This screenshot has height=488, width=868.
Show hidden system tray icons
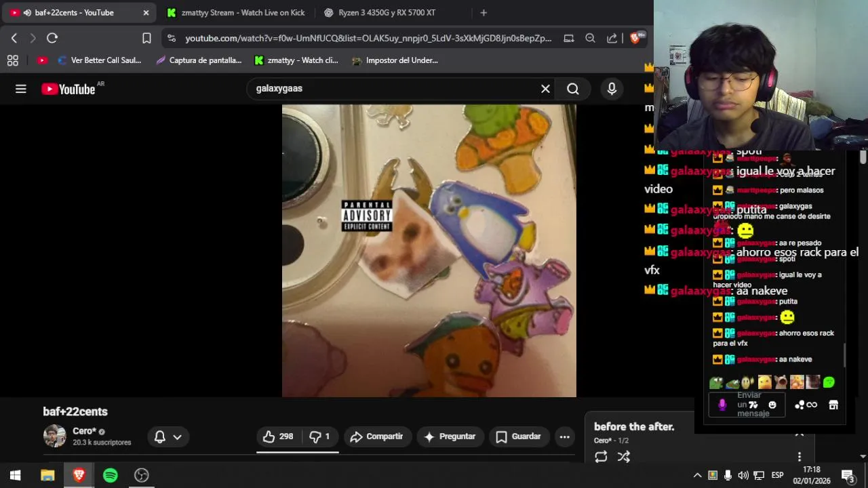697,475
